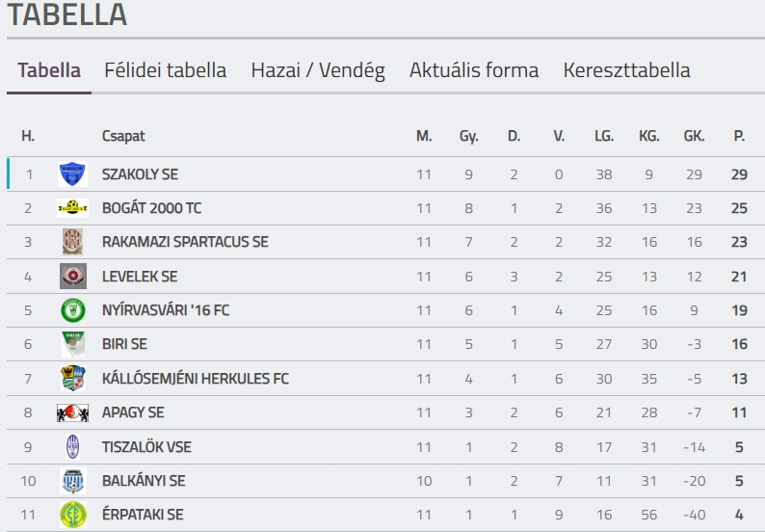Click the Nyírvasvári '16 FC green logo
The height and width of the screenshot is (532, 765).
[x=72, y=310]
